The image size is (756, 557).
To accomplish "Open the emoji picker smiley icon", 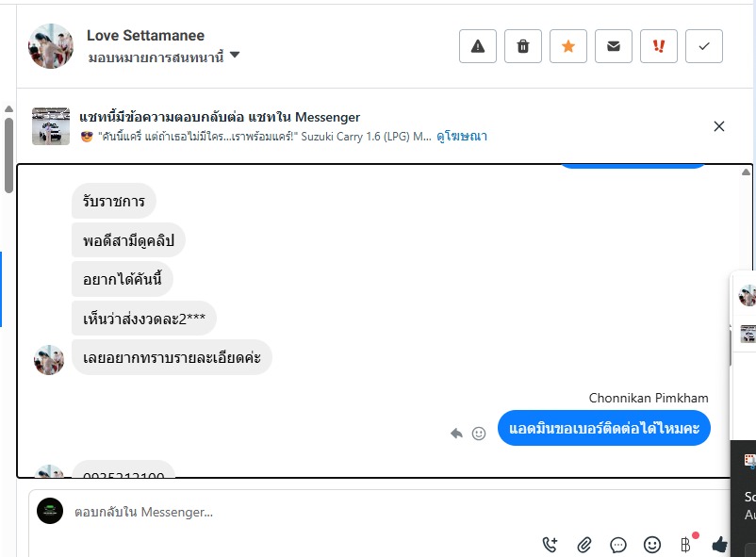I will pos(652,544).
